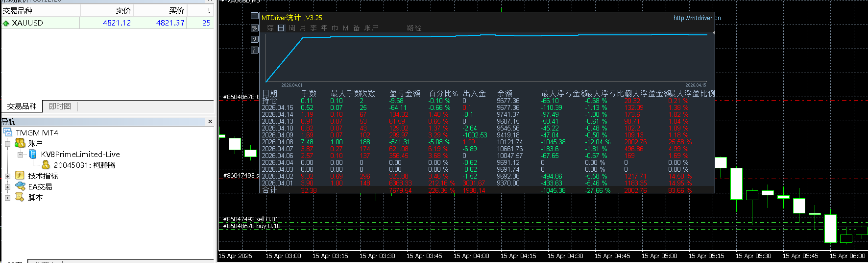The height and width of the screenshot is (263, 868).
Task: Select the XAUUSD symbol row
Action: 108,23
